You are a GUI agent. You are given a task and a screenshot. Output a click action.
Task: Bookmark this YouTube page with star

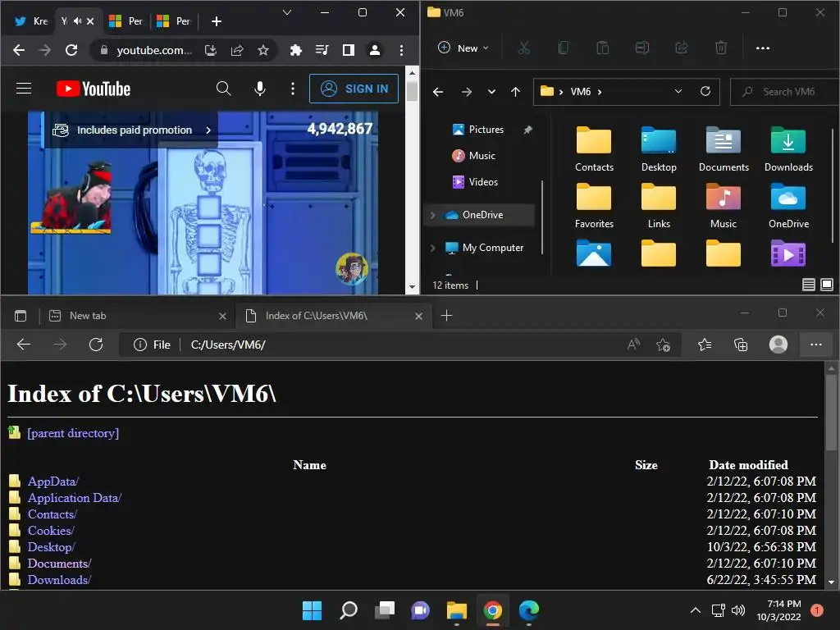(x=263, y=50)
